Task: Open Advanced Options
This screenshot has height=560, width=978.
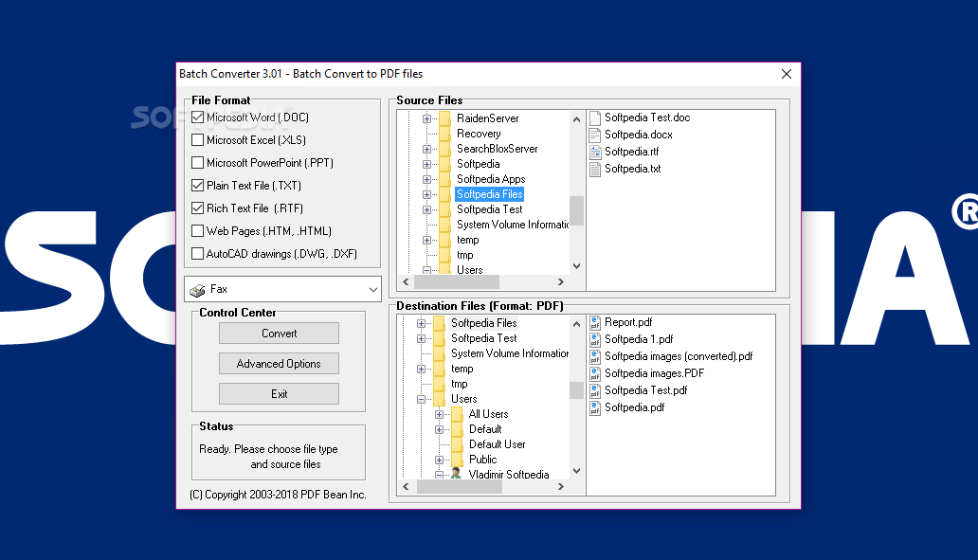Action: coord(279,364)
